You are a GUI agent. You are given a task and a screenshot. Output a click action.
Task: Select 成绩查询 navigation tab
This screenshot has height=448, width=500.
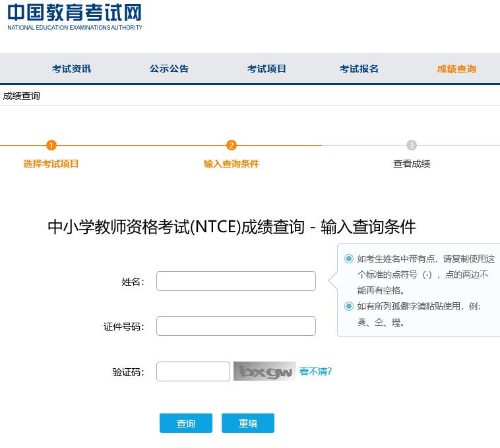(456, 69)
